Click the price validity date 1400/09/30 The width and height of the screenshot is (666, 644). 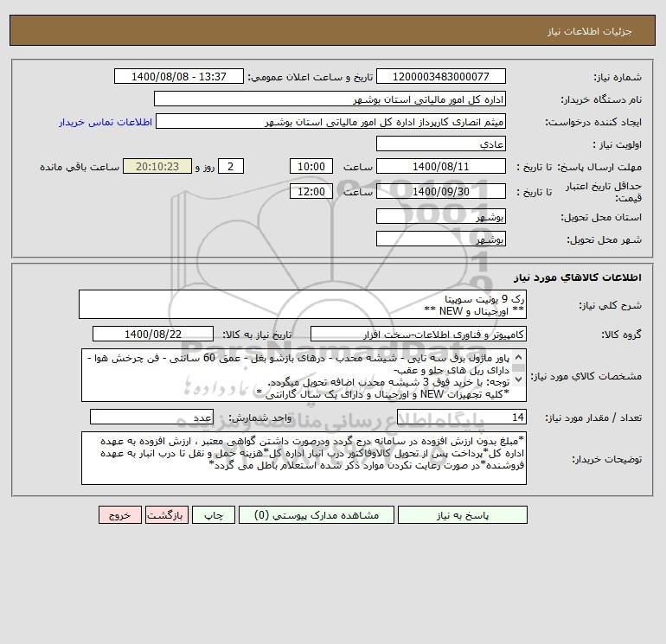(441, 191)
